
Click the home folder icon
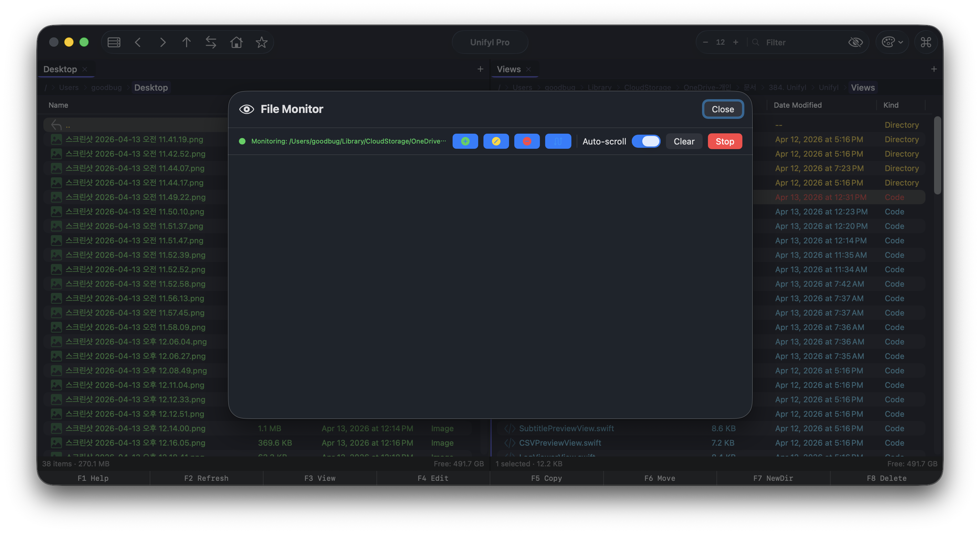(x=236, y=42)
